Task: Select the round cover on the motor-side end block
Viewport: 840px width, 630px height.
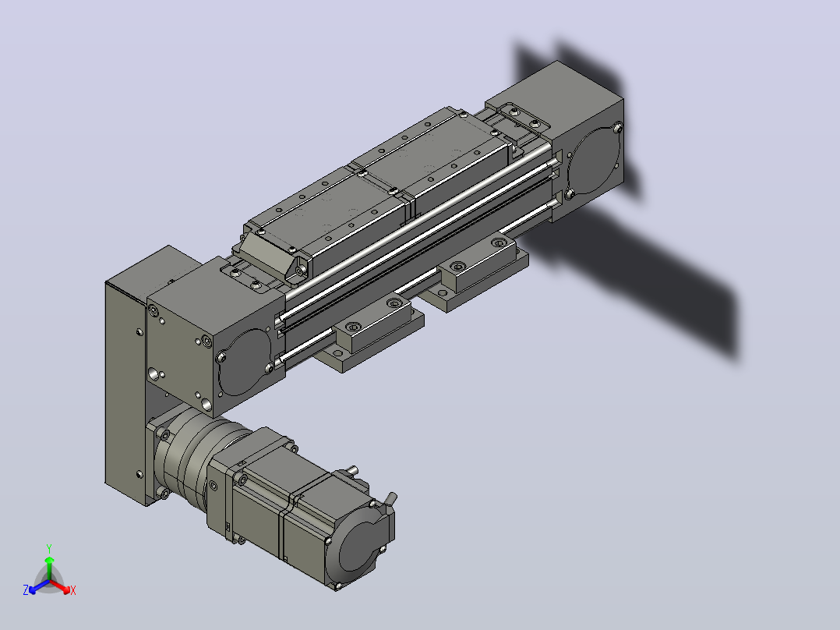Action: [x=245, y=363]
